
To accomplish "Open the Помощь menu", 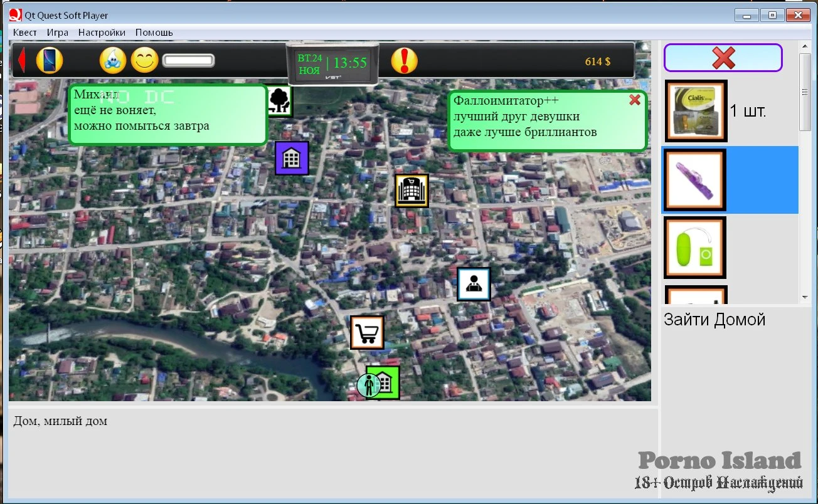I will pyautogui.click(x=154, y=33).
